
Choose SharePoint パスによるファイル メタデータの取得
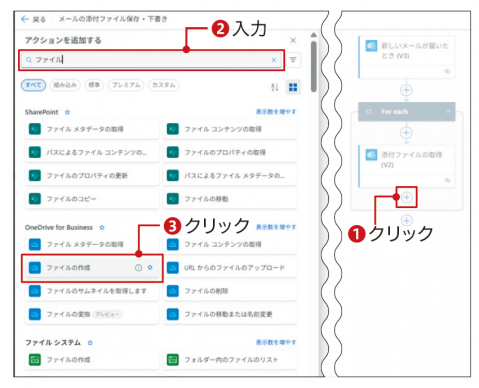point(230,176)
